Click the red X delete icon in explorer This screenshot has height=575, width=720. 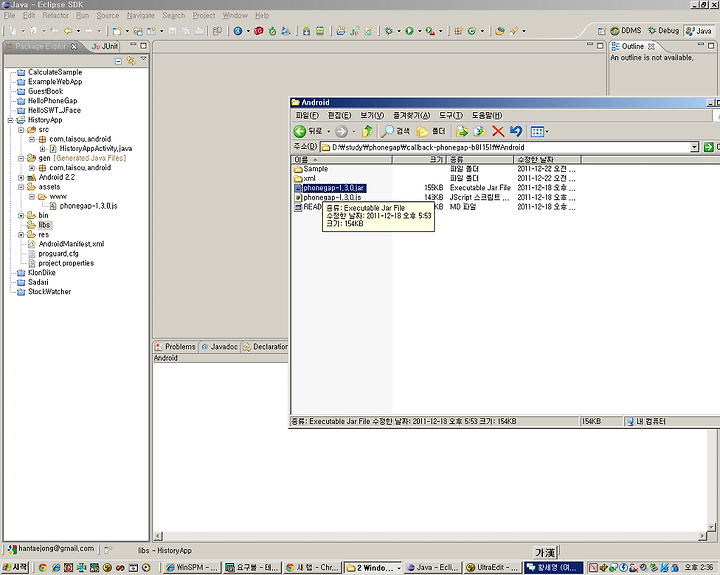(498, 131)
